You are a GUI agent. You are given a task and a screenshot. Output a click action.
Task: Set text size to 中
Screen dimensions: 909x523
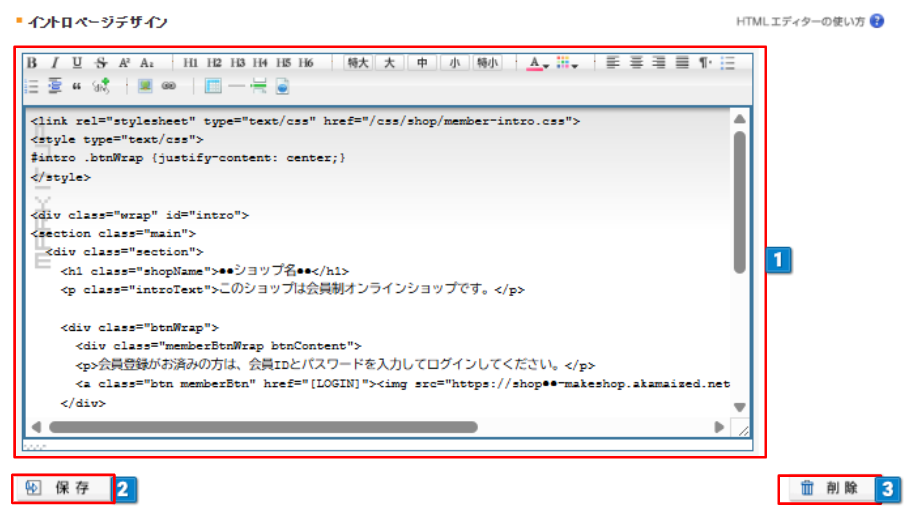point(422,63)
